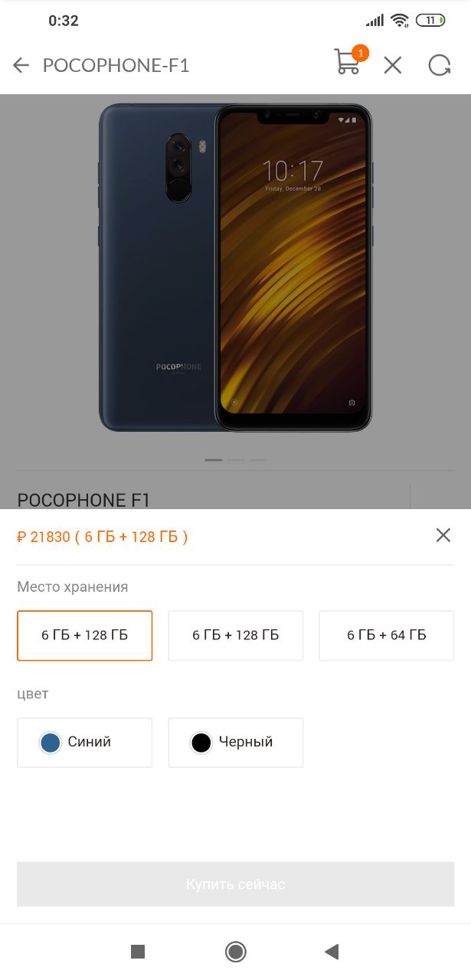
Task: Tap the image carousel page indicator dots
Action: (236, 460)
